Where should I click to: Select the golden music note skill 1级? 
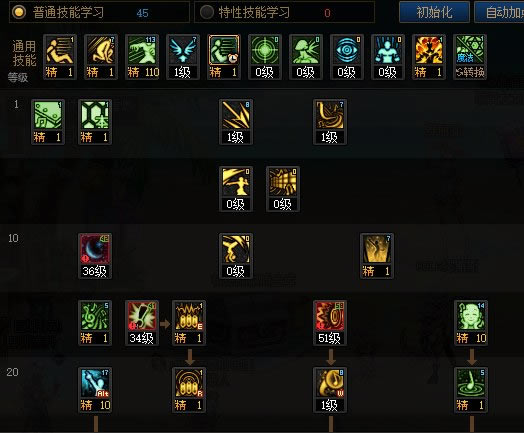(x=330, y=390)
